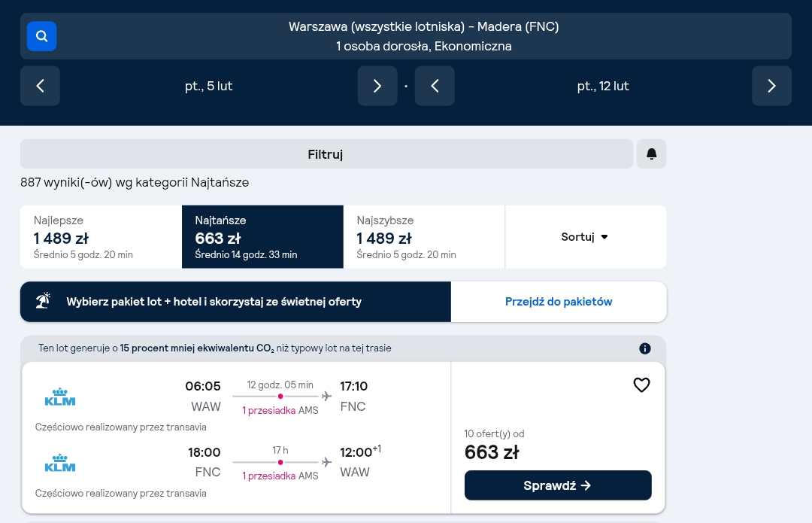Click the pt., 5 lut departure date
Image resolution: width=812 pixels, height=523 pixels.
(x=209, y=86)
